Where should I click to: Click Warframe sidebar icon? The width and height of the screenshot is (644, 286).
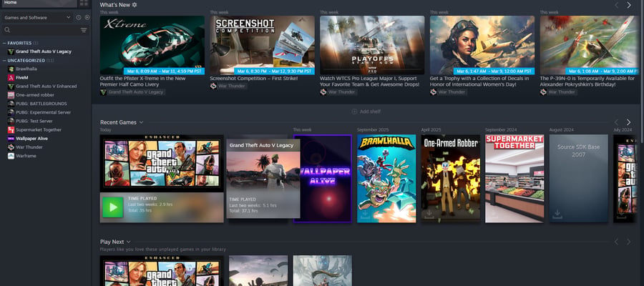click(11, 156)
